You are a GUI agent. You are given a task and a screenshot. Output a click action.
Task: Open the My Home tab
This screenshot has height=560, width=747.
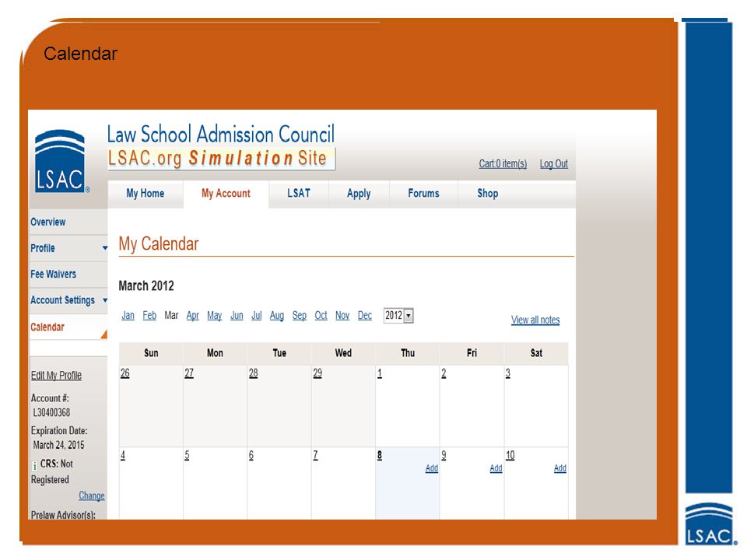click(146, 194)
